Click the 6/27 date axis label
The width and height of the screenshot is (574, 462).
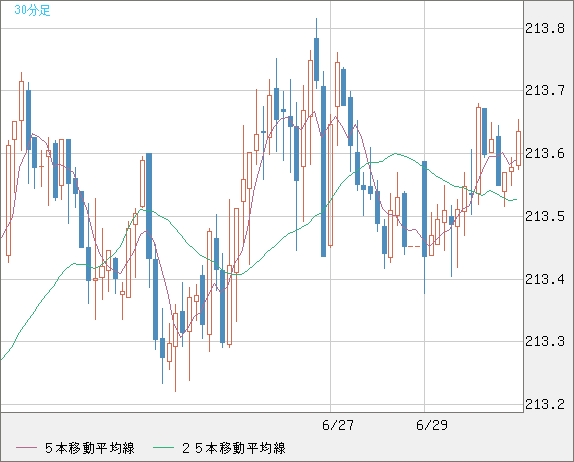(338, 425)
